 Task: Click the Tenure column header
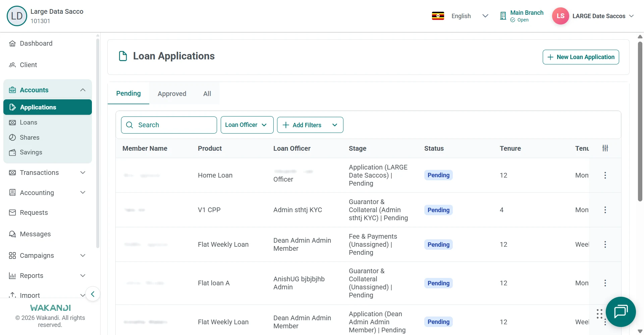(510, 148)
